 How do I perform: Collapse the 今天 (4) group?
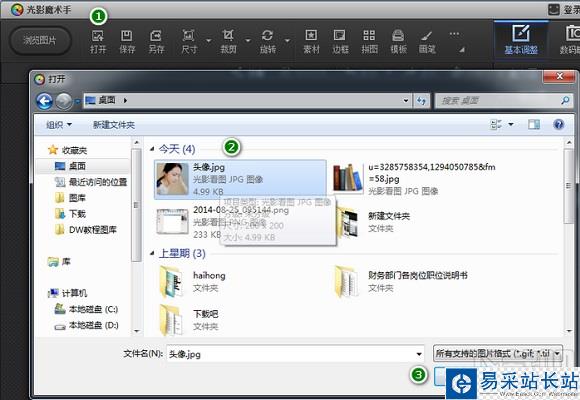(x=152, y=149)
